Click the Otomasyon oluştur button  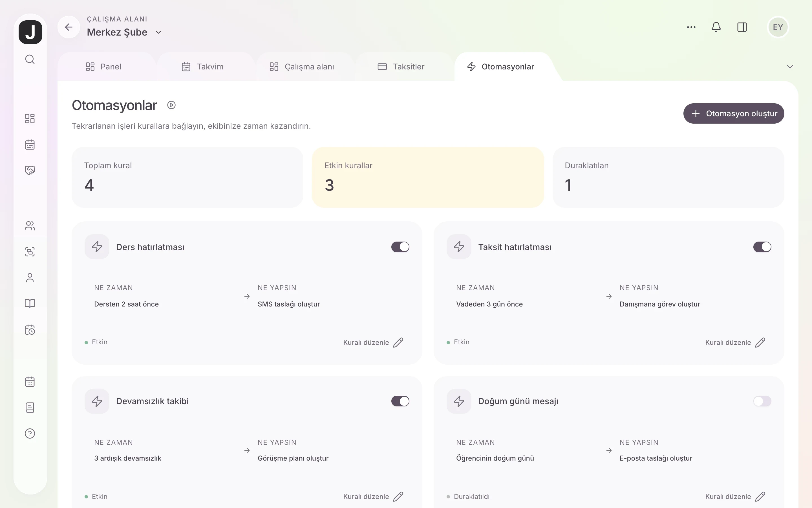point(734,113)
